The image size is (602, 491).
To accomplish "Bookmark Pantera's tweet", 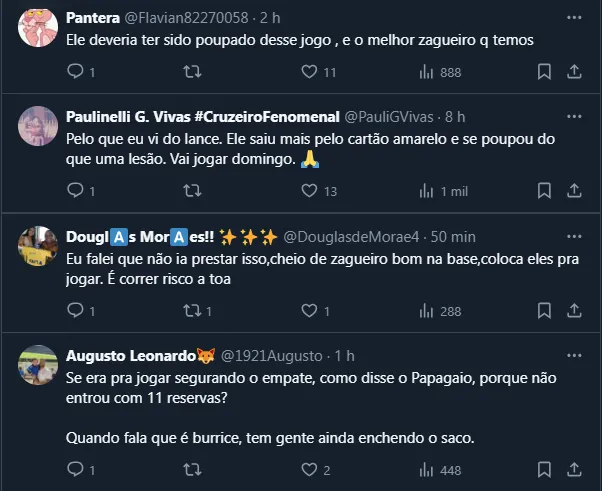I will pyautogui.click(x=544, y=72).
